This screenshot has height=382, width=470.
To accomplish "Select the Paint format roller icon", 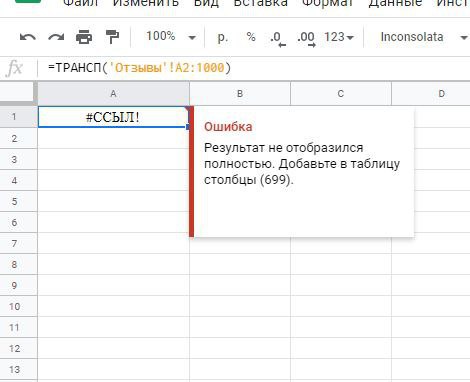I will [x=112, y=37].
